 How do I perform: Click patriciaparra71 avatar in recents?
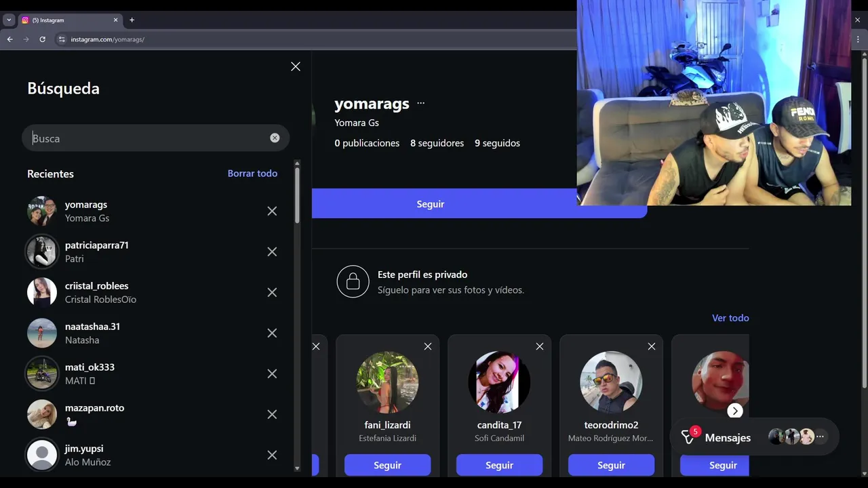click(42, 251)
